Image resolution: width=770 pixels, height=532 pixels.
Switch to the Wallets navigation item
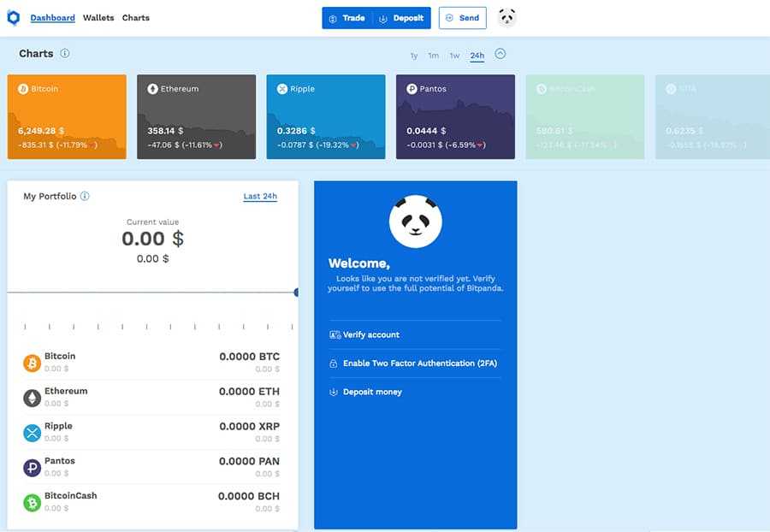coord(98,17)
